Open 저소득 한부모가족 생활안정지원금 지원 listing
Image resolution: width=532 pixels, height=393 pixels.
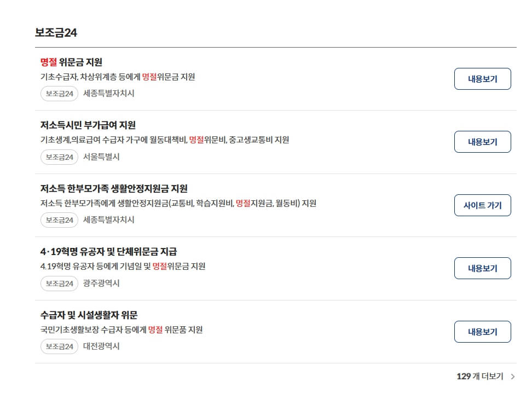tap(111, 188)
